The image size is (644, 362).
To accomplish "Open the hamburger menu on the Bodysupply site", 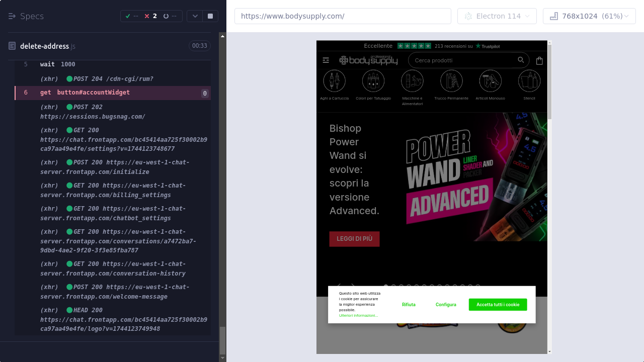I will tap(326, 60).
